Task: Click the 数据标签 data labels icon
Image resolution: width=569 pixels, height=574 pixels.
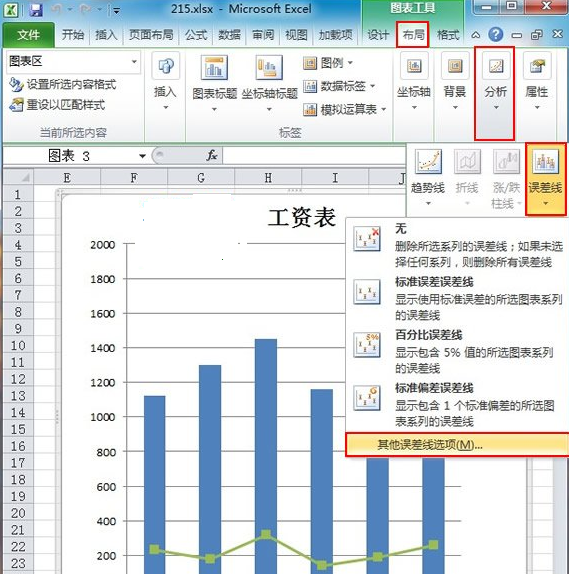Action: tap(310, 86)
